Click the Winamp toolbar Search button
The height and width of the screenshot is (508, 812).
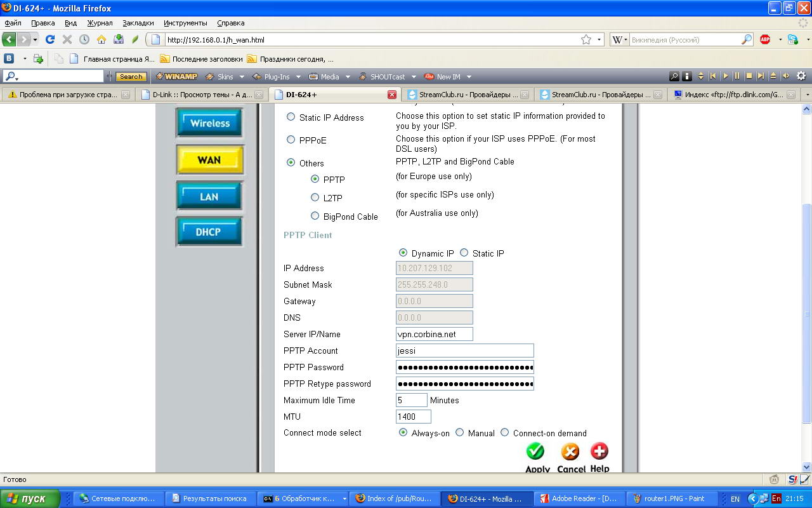coord(131,76)
